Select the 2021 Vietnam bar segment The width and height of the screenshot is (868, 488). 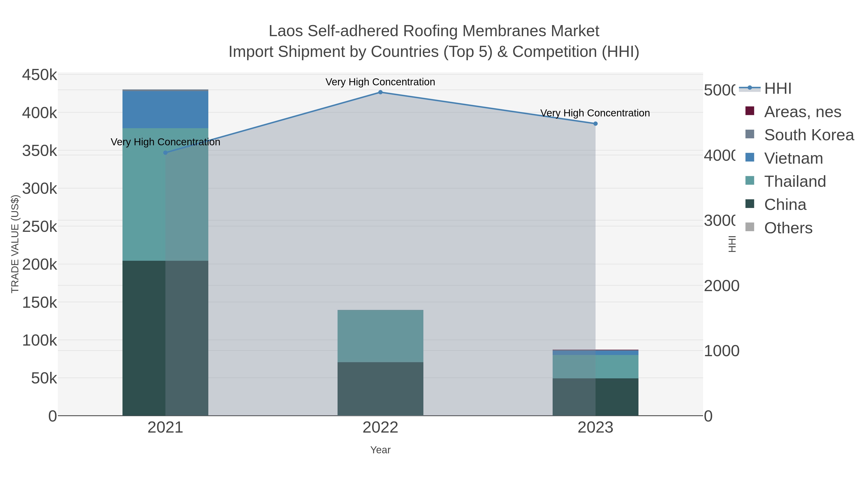pos(165,109)
